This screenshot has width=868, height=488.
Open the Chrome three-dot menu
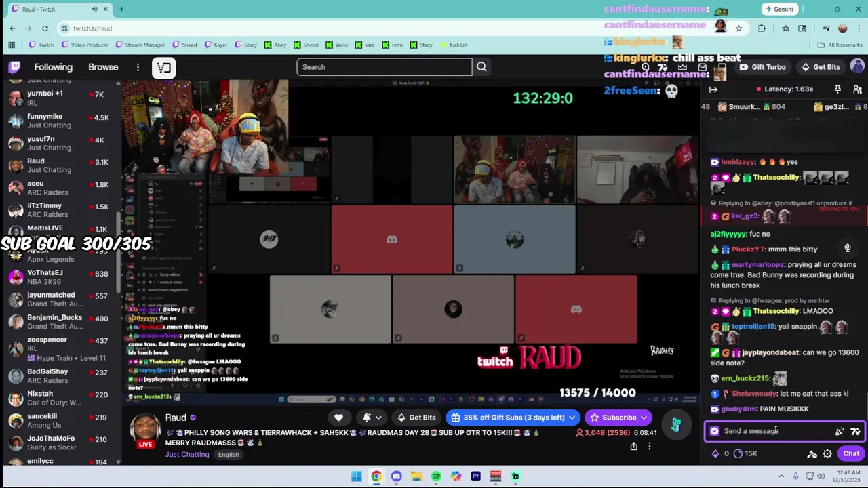pyautogui.click(x=858, y=28)
